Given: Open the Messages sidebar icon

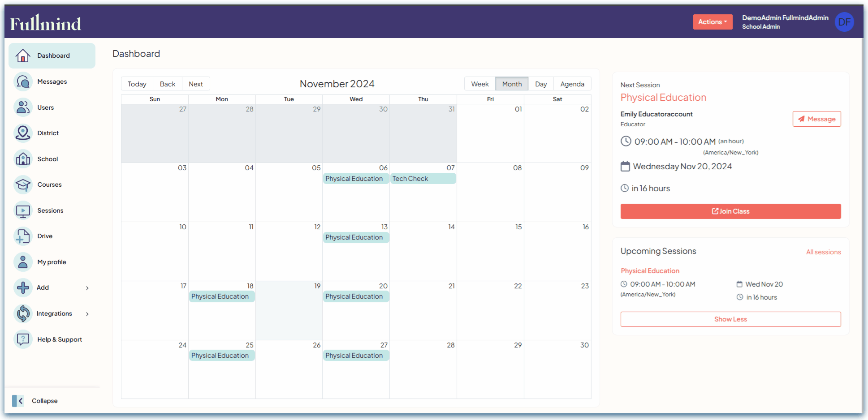Looking at the screenshot, I should pyautogui.click(x=23, y=81).
